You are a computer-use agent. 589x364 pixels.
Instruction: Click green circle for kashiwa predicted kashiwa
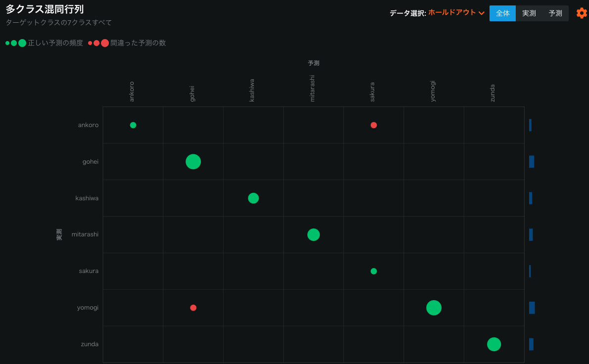(x=253, y=198)
